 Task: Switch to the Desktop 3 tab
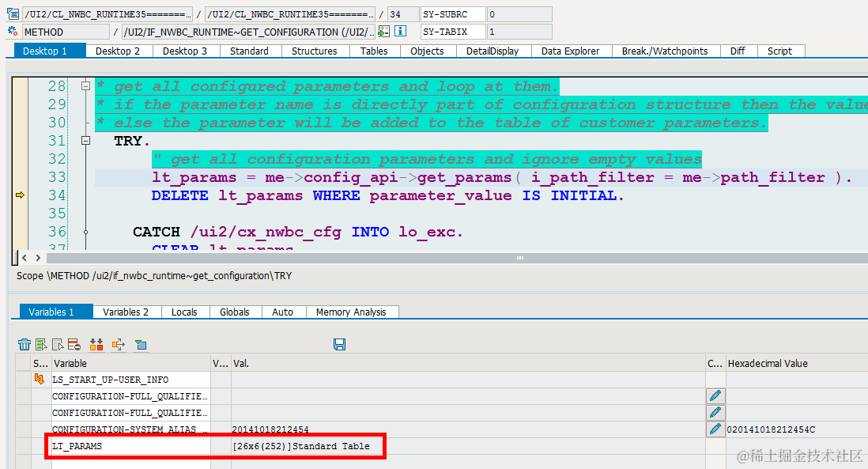pyautogui.click(x=185, y=51)
